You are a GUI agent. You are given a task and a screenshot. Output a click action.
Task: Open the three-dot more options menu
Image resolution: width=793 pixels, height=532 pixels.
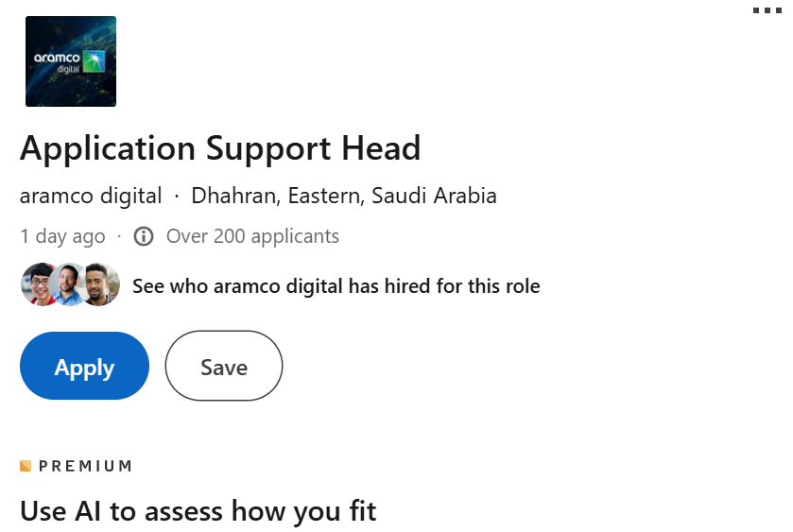pyautogui.click(x=767, y=10)
